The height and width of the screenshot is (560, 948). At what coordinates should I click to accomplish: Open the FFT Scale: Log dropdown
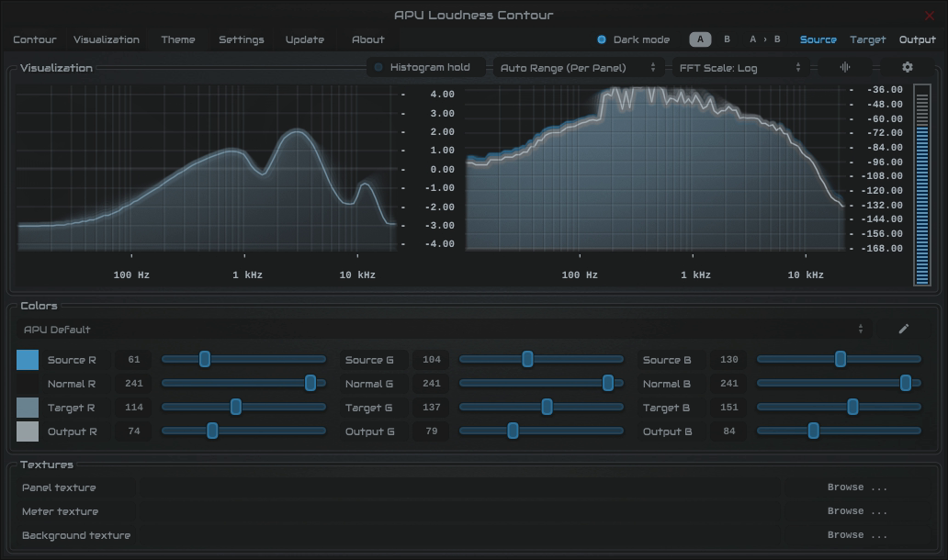point(740,68)
